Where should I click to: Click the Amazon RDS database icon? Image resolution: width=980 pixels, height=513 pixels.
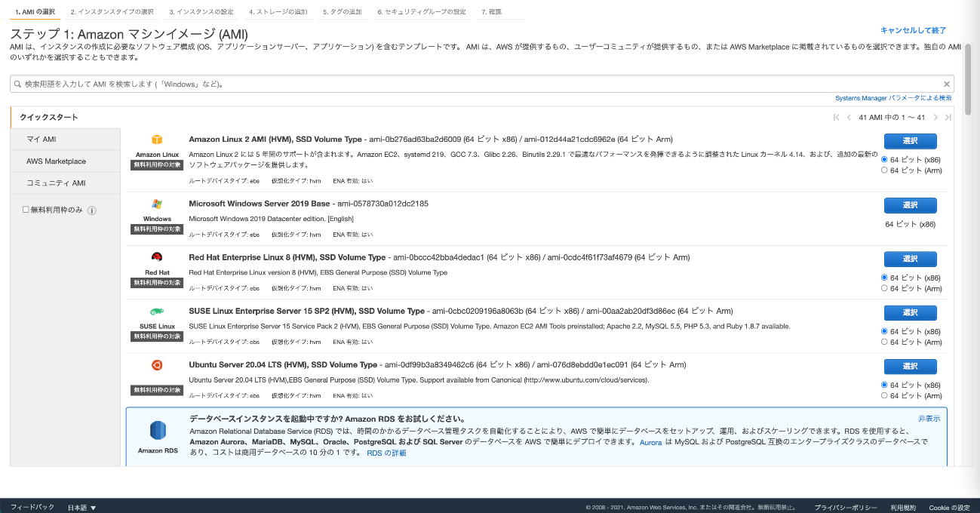point(157,431)
